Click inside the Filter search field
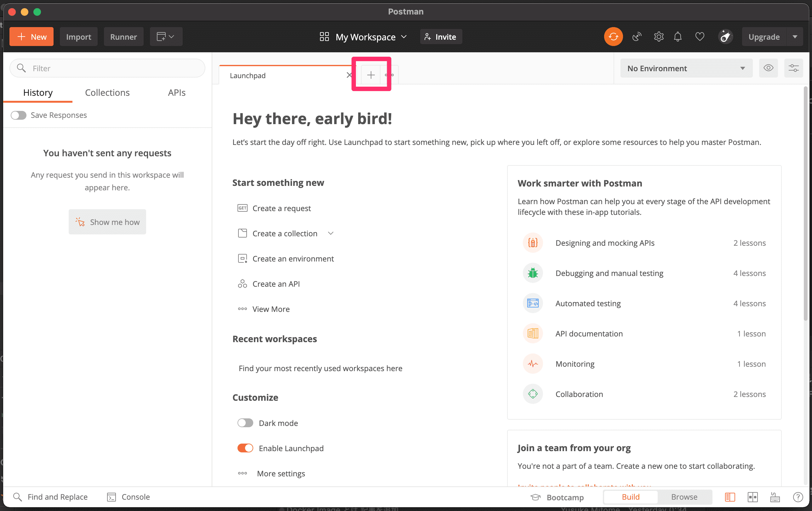Screen dimensions: 812x511 click(x=107, y=68)
